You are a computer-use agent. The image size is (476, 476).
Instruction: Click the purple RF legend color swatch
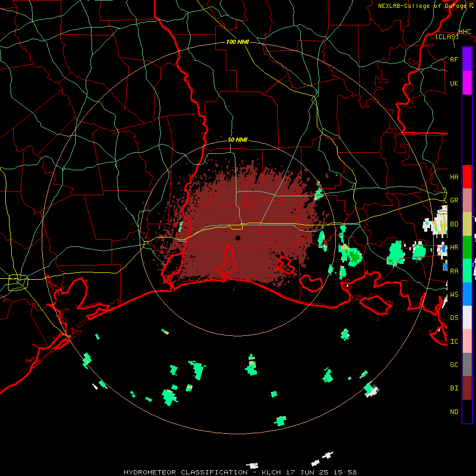pos(467,59)
